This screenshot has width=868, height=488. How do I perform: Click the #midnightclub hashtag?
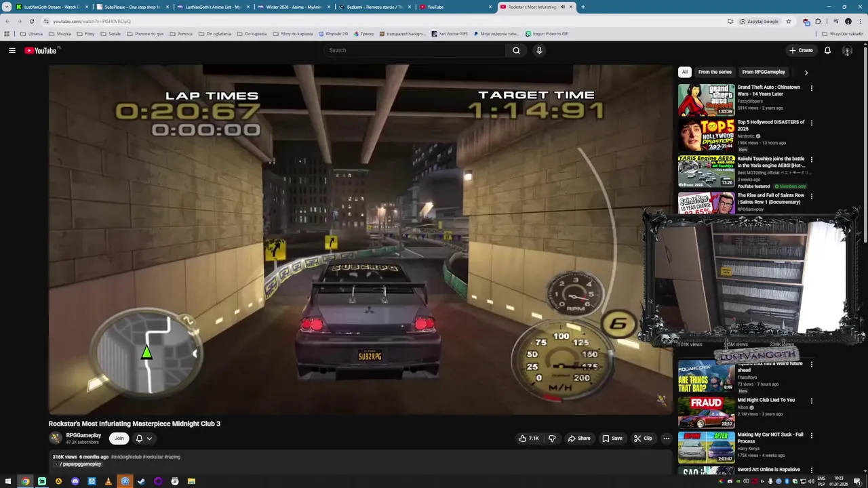point(125,457)
